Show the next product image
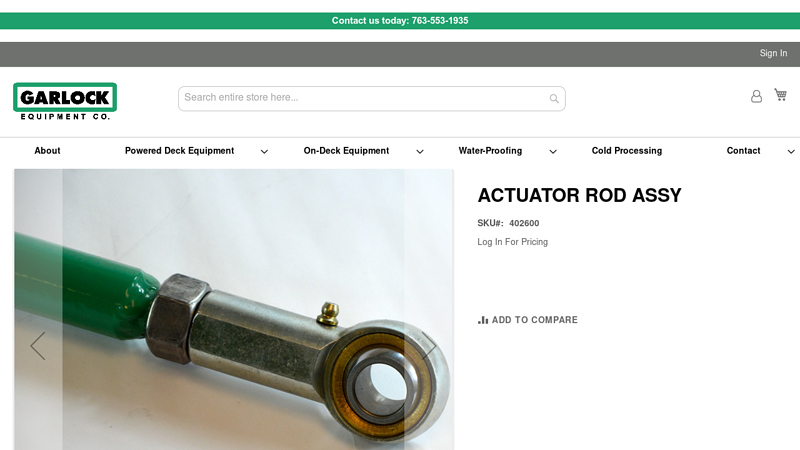This screenshot has height=450, width=800. click(429, 346)
